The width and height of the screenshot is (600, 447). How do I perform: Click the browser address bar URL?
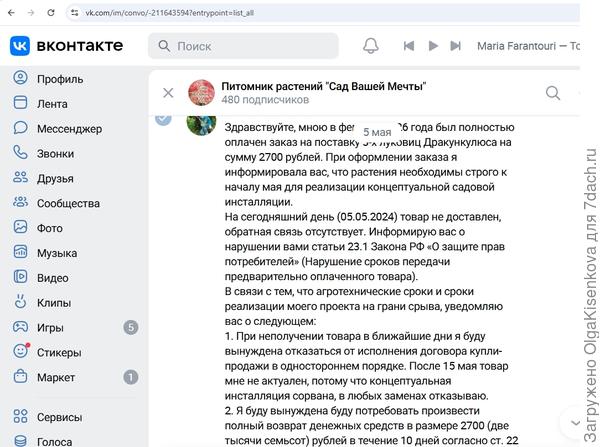click(170, 13)
